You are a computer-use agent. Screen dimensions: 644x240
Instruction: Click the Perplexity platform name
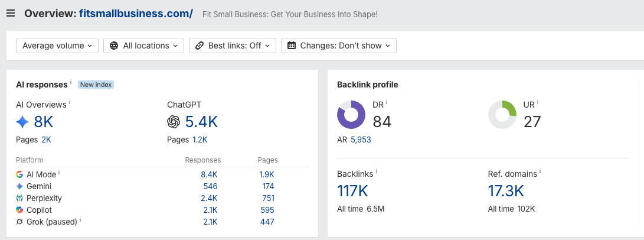[x=44, y=199]
